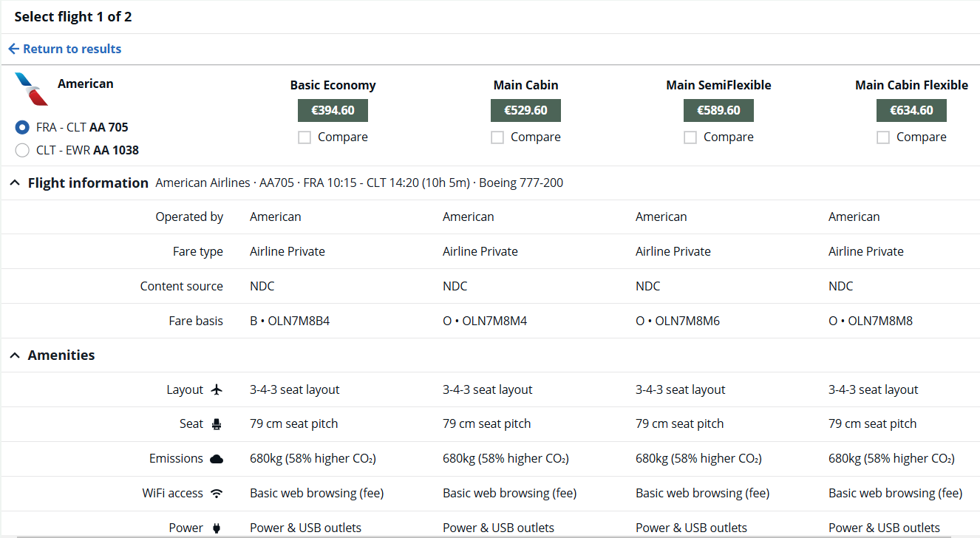Viewport: 980px width, 538px height.
Task: Click 79 cm seat pitch under Main Cabin
Action: pyautogui.click(x=487, y=424)
